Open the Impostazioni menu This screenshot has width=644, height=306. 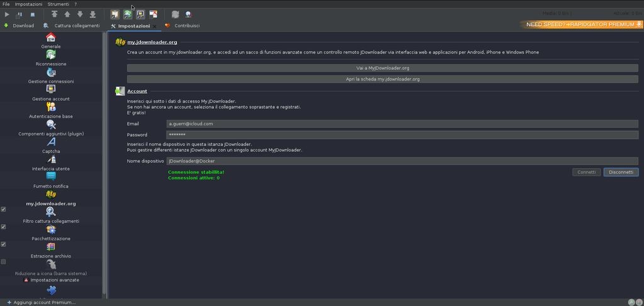[28, 4]
